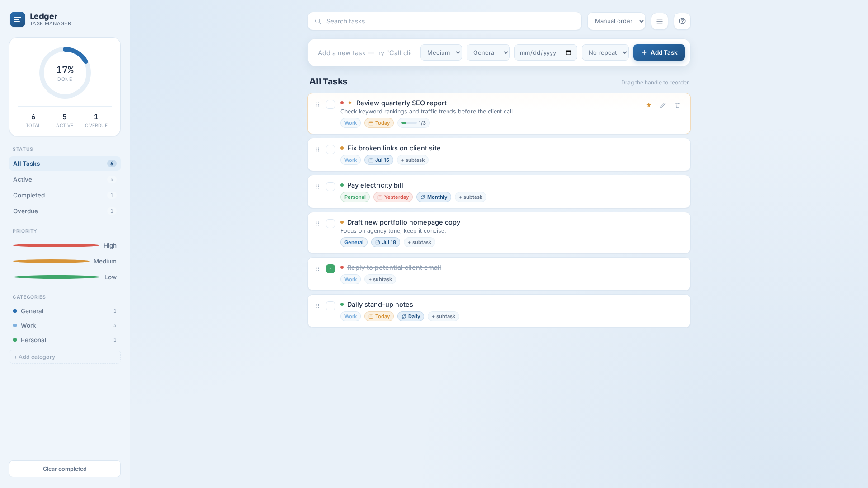Show Completed tasks filter
Screen dimensions: 868x488
tap(65, 195)
